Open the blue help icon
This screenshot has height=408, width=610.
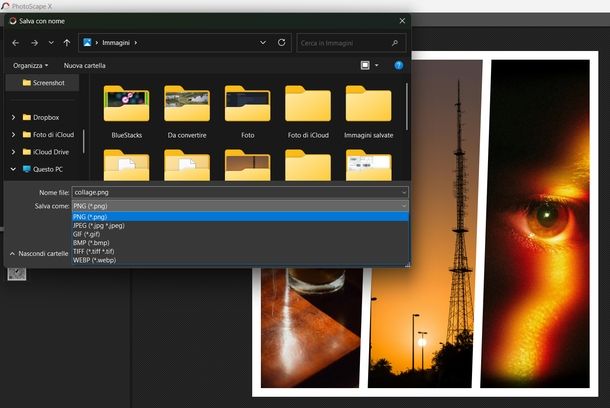coord(398,65)
